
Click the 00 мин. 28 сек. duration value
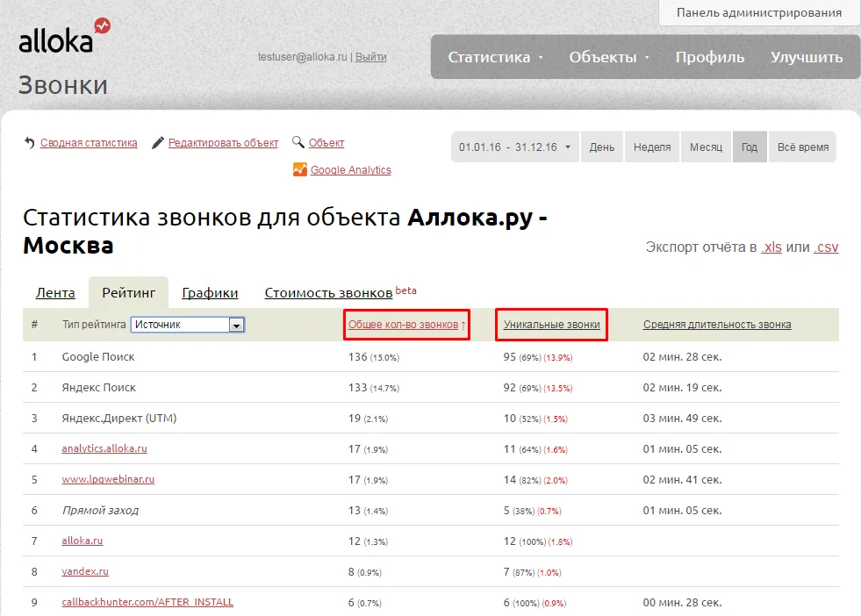click(683, 603)
